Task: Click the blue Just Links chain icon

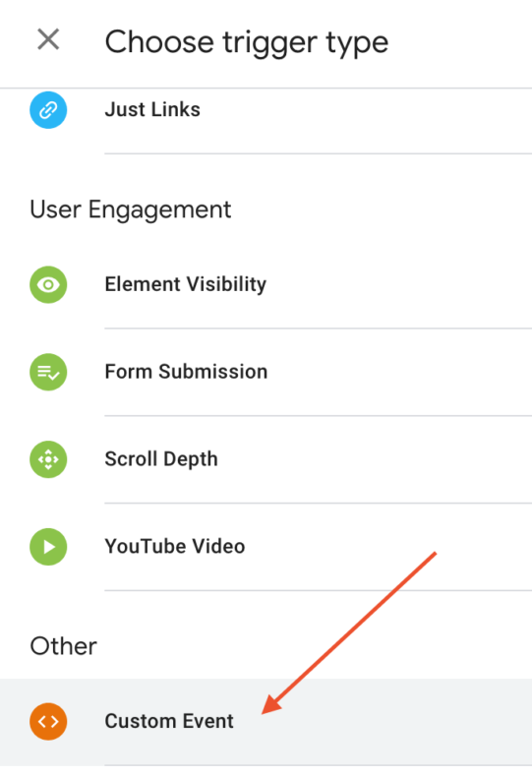Action: [48, 110]
